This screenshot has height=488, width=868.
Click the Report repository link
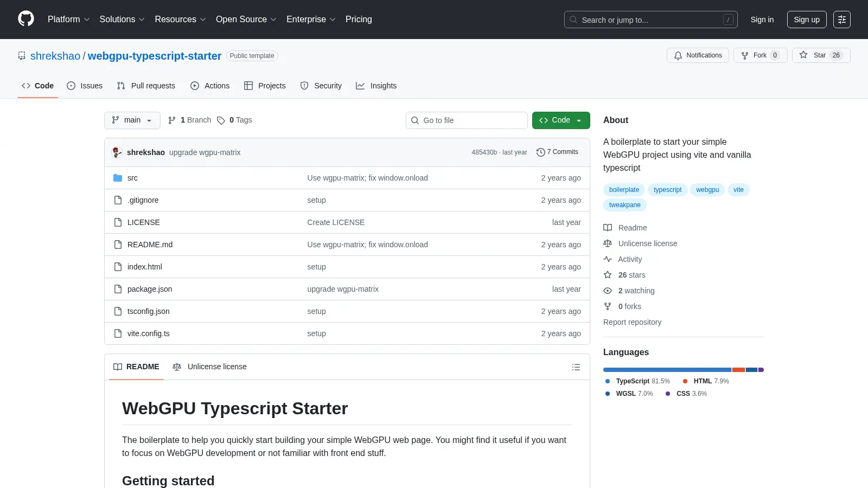632,322
